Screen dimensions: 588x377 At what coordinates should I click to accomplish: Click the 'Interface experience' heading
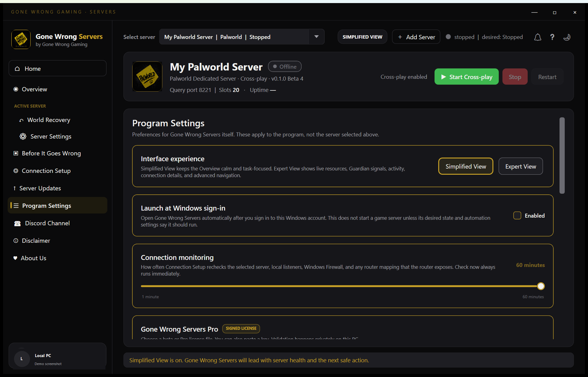coord(172,159)
